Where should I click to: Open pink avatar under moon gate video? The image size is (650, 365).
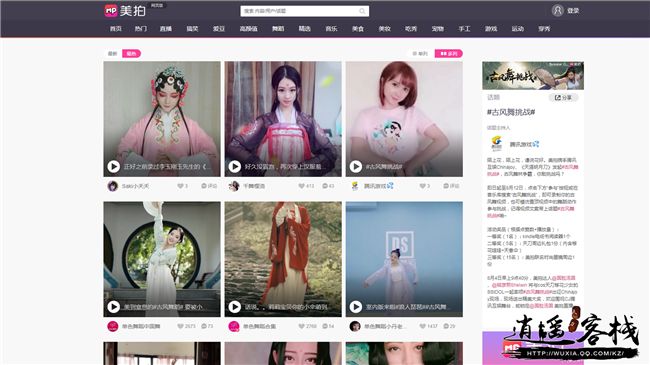[112, 326]
